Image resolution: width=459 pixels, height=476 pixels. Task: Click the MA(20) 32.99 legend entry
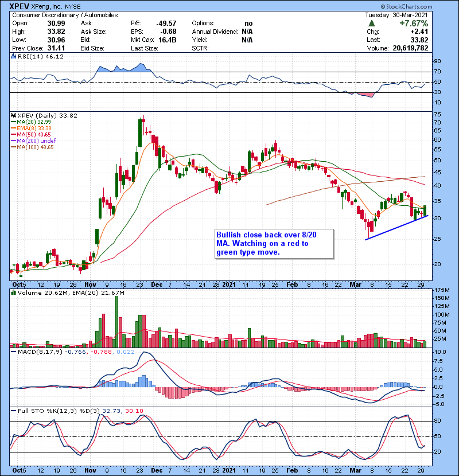[31, 122]
